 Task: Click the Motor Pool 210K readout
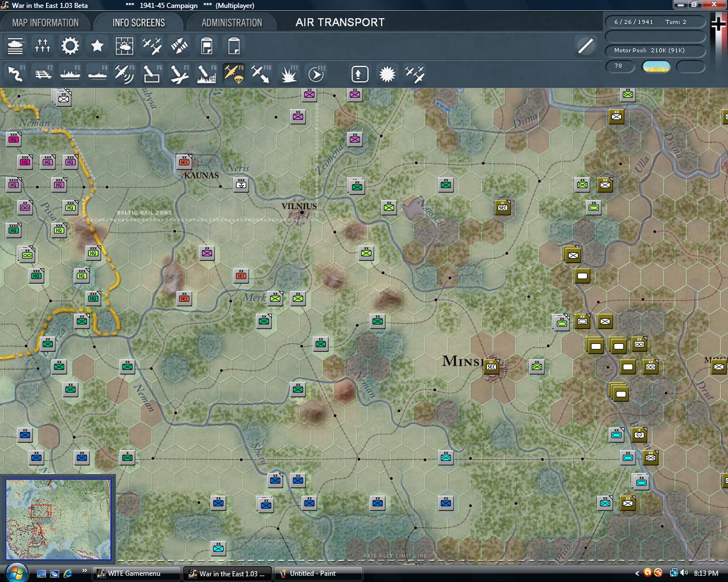pos(655,51)
